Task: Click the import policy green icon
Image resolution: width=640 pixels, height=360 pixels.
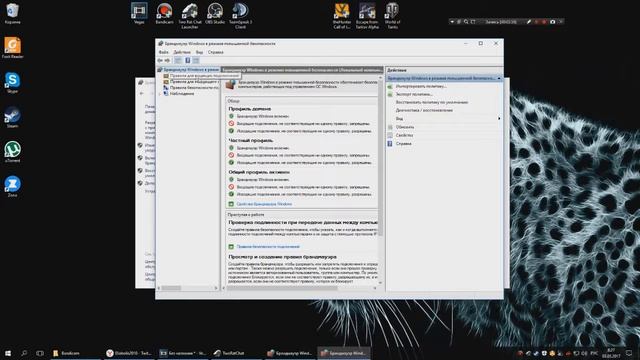Action: click(x=390, y=87)
